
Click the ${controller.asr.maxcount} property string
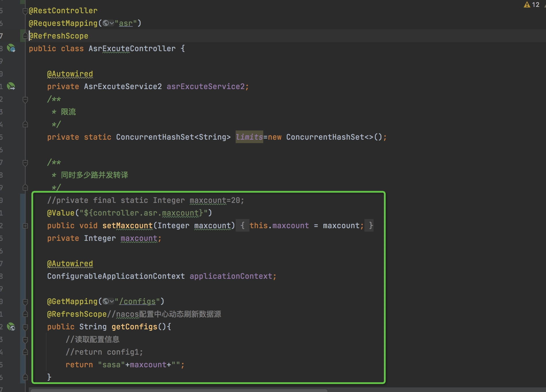point(143,213)
